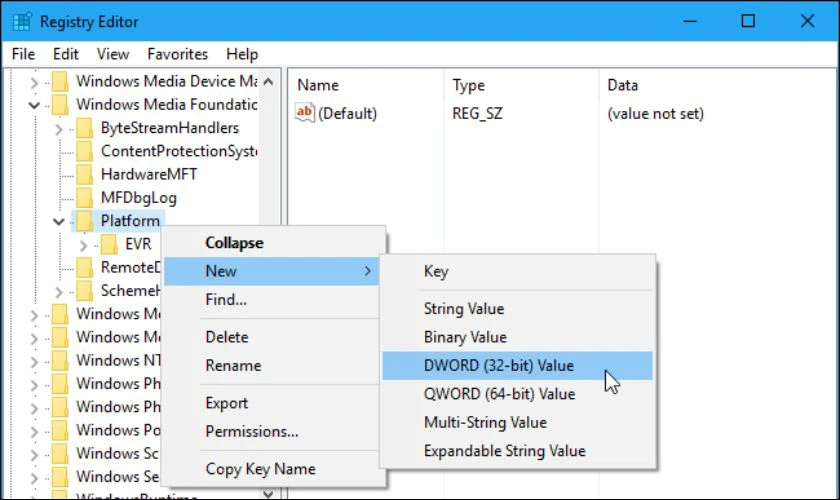This screenshot has height=500, width=840.
Task: Maximize the Registry Editor window
Action: point(748,21)
